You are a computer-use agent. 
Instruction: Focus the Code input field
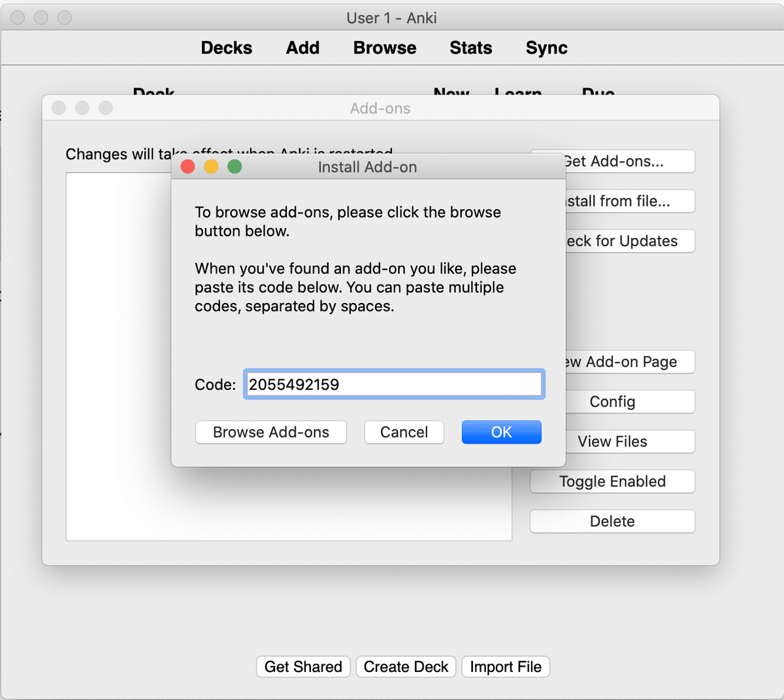pyautogui.click(x=394, y=384)
